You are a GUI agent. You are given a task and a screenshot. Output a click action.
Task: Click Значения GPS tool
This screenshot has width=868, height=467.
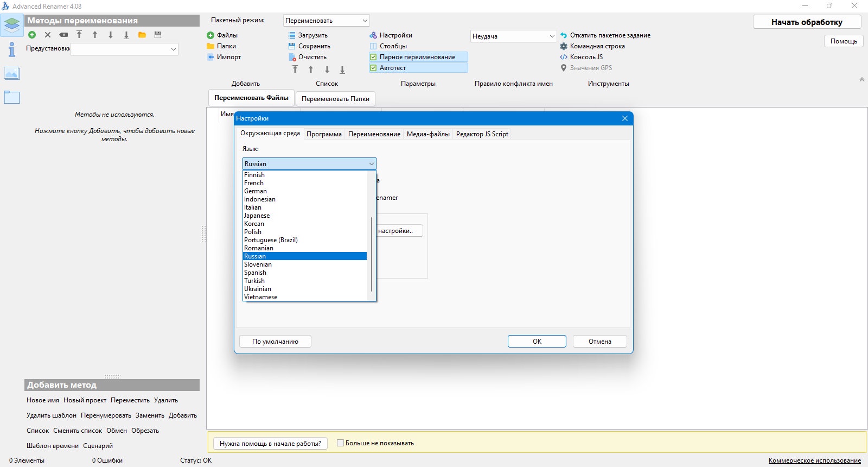click(x=586, y=68)
